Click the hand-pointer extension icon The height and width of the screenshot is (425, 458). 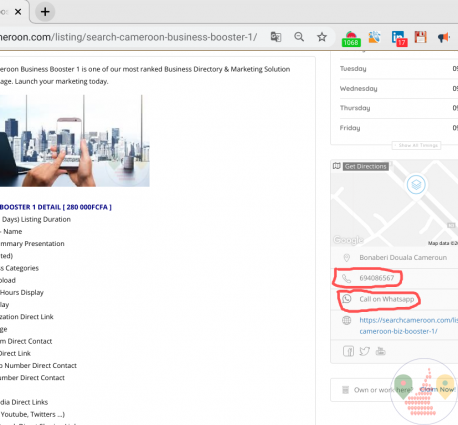375,37
